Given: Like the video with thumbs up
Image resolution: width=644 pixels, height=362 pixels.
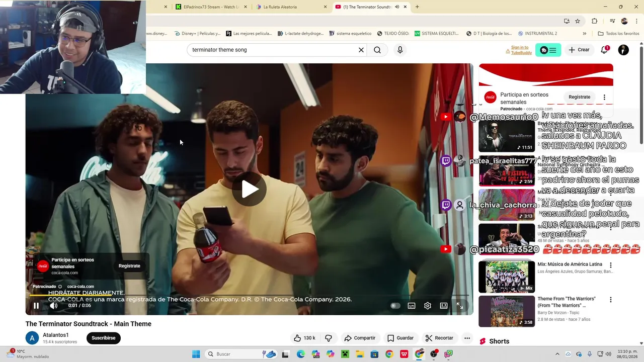Looking at the screenshot, I should click(304, 338).
